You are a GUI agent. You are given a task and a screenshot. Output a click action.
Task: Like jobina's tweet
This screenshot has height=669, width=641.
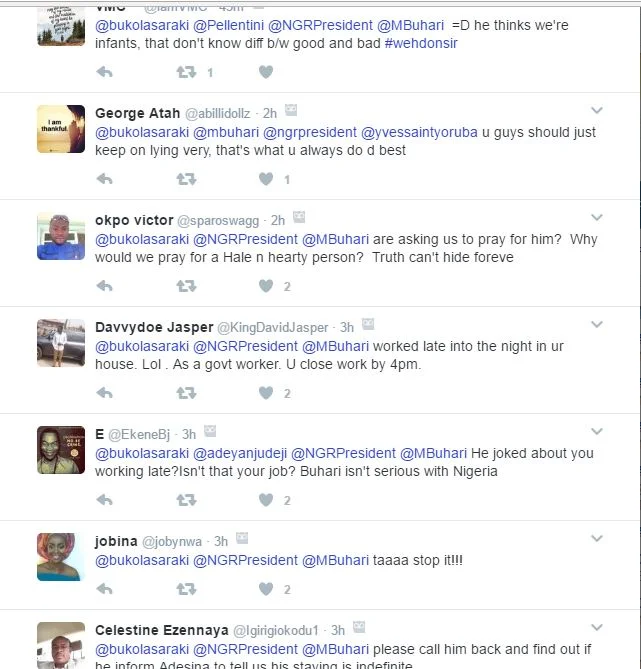coord(266,589)
